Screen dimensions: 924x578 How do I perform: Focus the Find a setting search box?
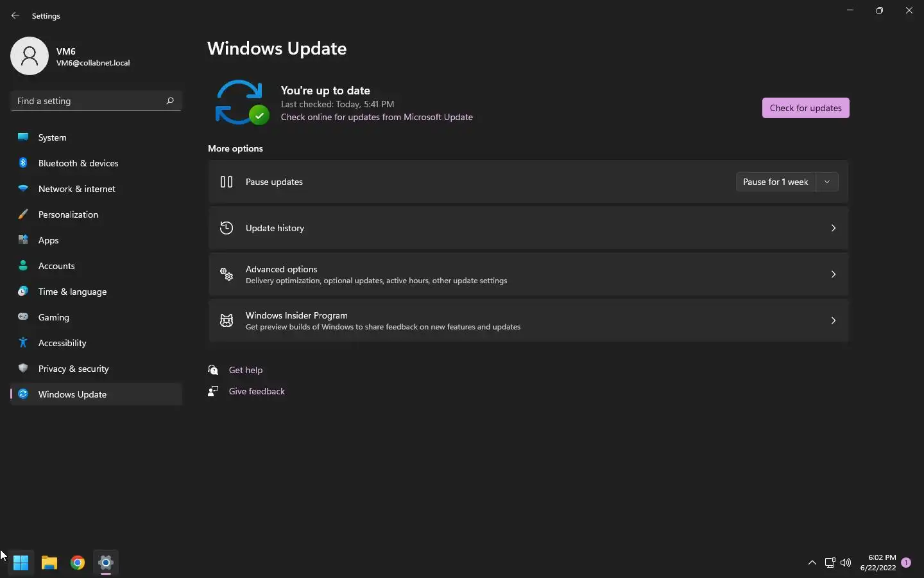[x=96, y=101]
